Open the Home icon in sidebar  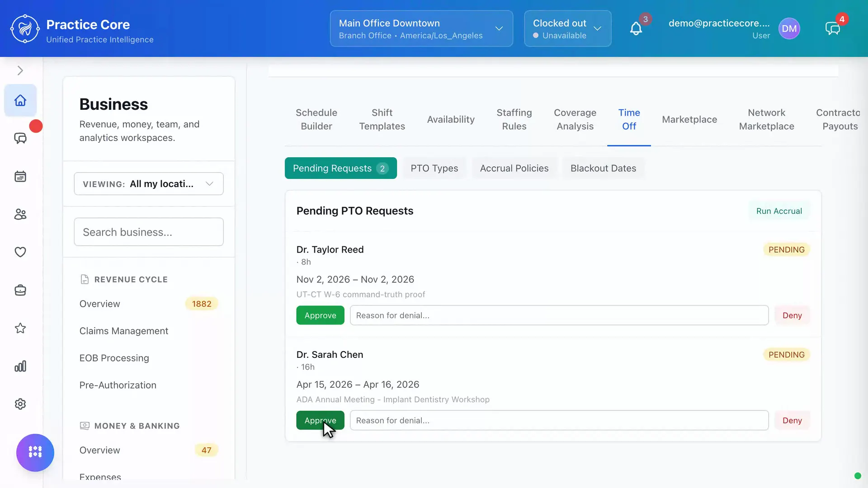20,100
